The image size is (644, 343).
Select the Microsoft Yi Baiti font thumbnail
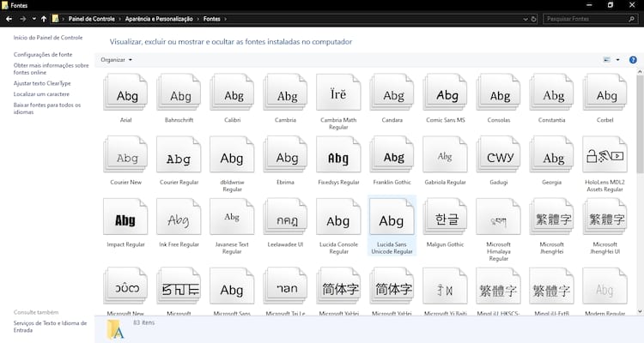pyautogui.click(x=445, y=286)
